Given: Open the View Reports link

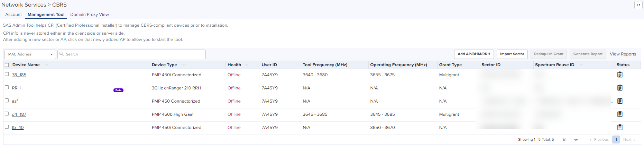Looking at the screenshot, I should click(623, 54).
